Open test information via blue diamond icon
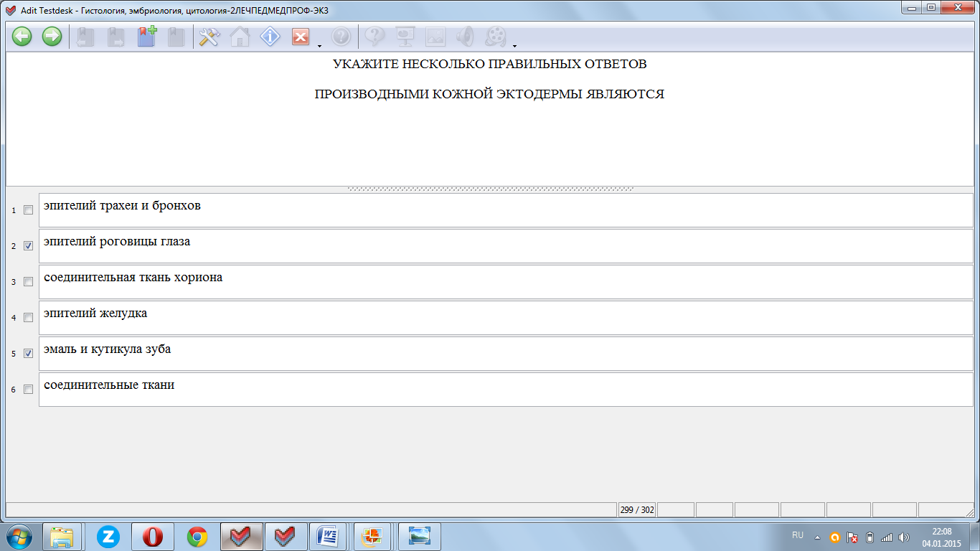Image resolution: width=980 pixels, height=551 pixels. 270,37
